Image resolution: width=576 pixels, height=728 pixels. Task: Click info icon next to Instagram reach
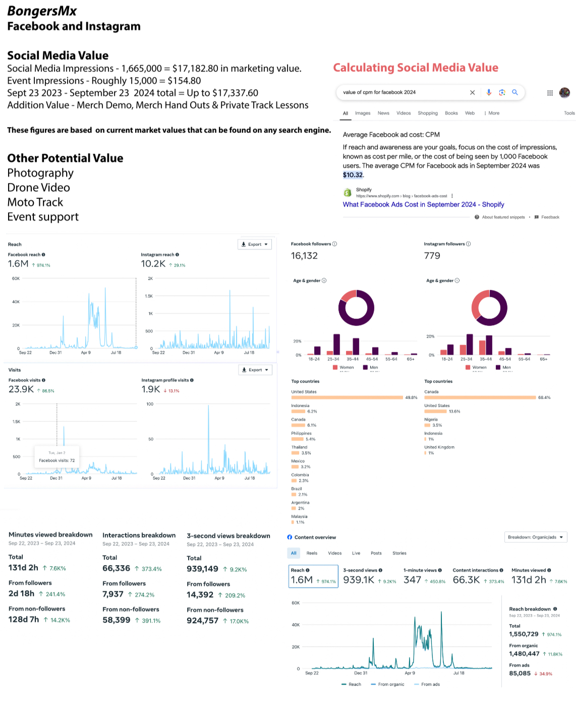click(x=177, y=255)
